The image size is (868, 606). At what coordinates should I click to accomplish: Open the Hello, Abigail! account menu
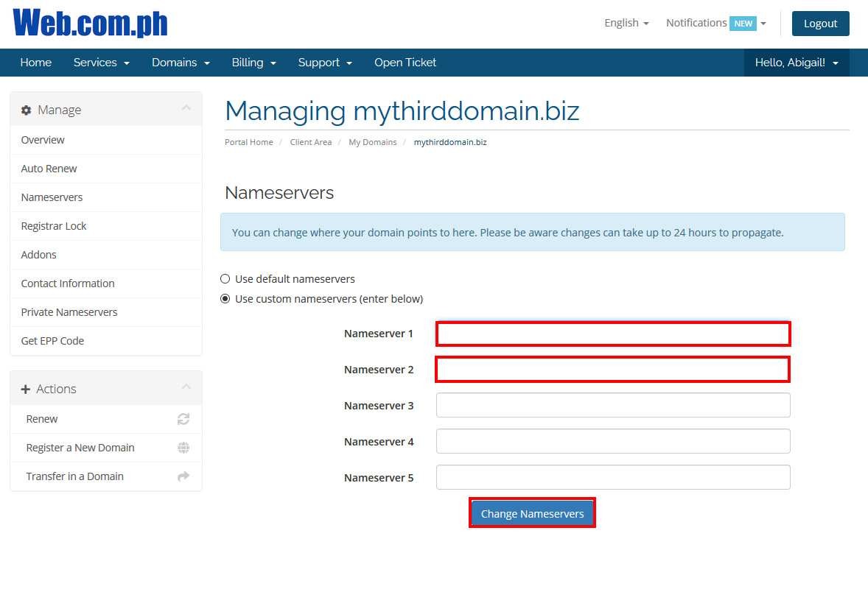pos(797,63)
